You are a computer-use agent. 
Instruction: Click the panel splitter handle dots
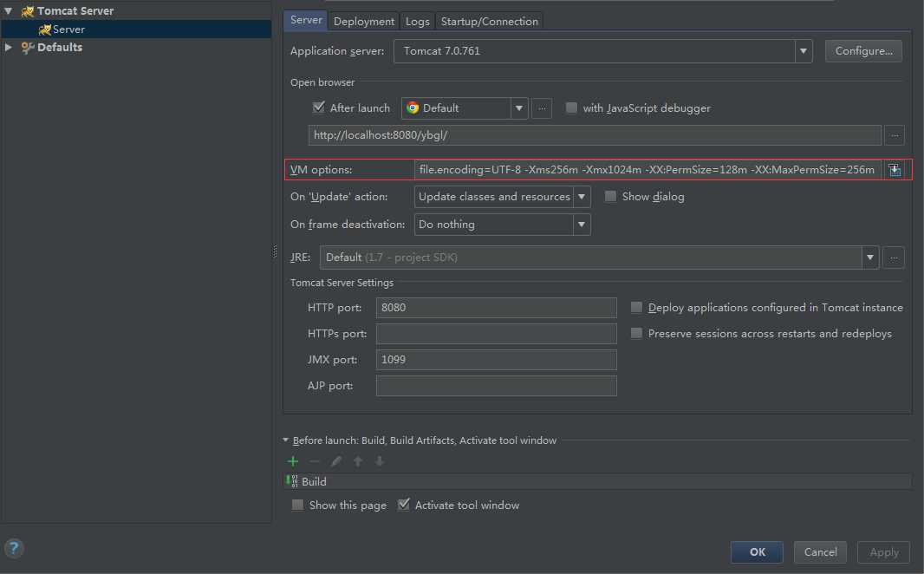coord(275,251)
